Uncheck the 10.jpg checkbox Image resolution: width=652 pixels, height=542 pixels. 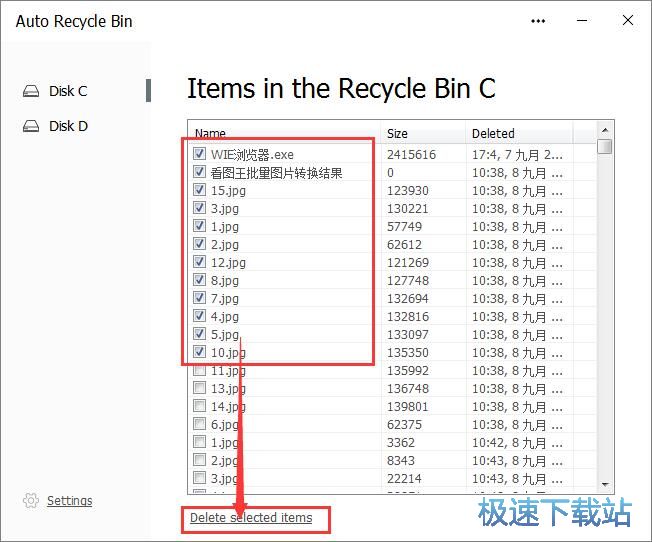pyautogui.click(x=199, y=352)
